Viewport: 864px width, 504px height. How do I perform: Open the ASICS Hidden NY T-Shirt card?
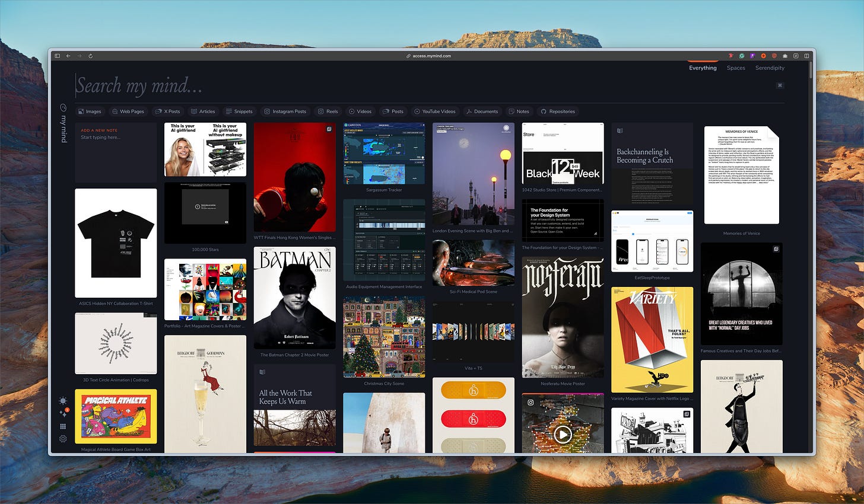coord(116,243)
